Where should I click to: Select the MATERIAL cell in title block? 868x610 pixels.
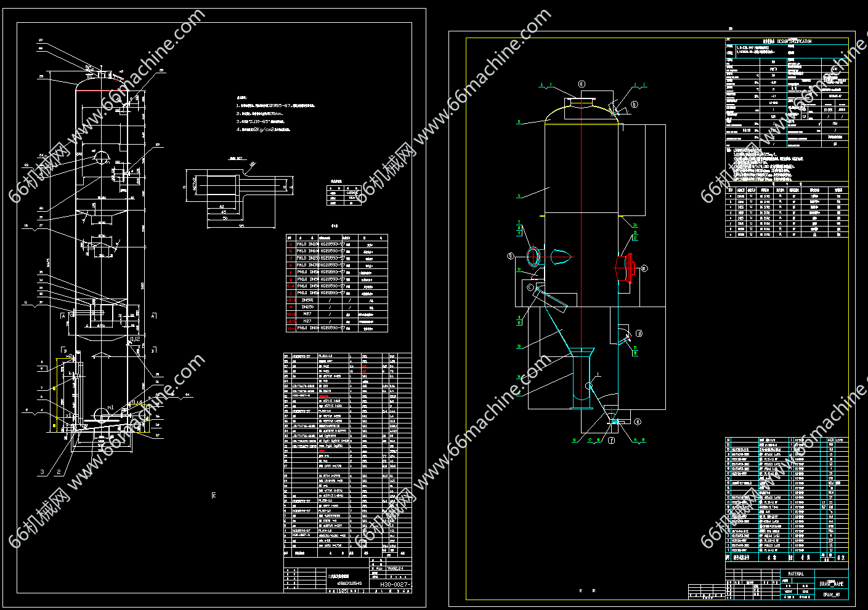point(796,574)
